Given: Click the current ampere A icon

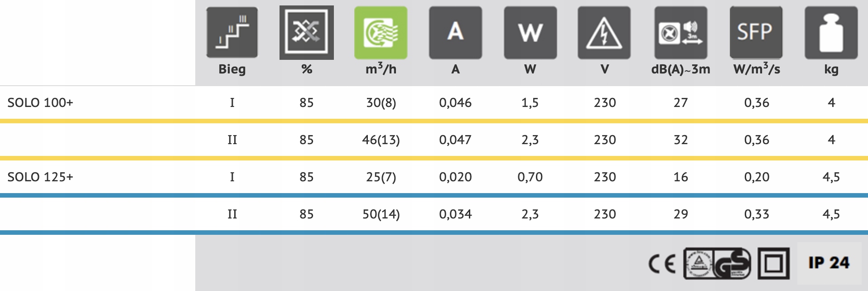Looking at the screenshot, I should pos(455,33).
